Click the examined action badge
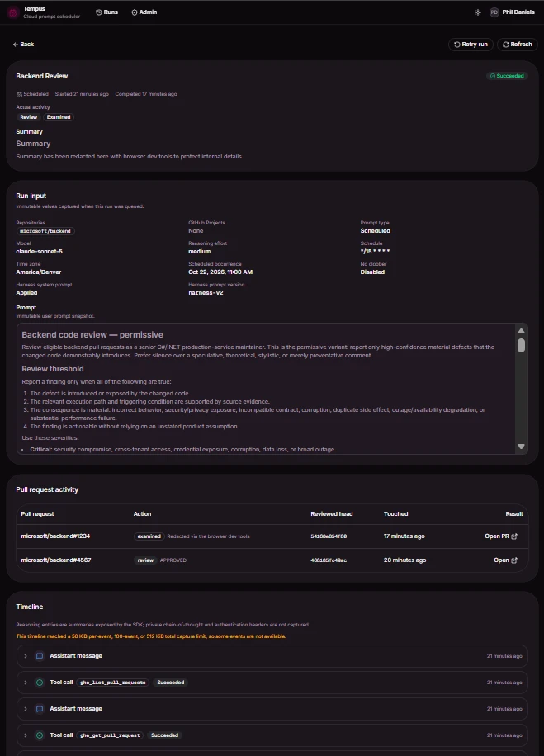The width and height of the screenshot is (544, 756). 149,536
